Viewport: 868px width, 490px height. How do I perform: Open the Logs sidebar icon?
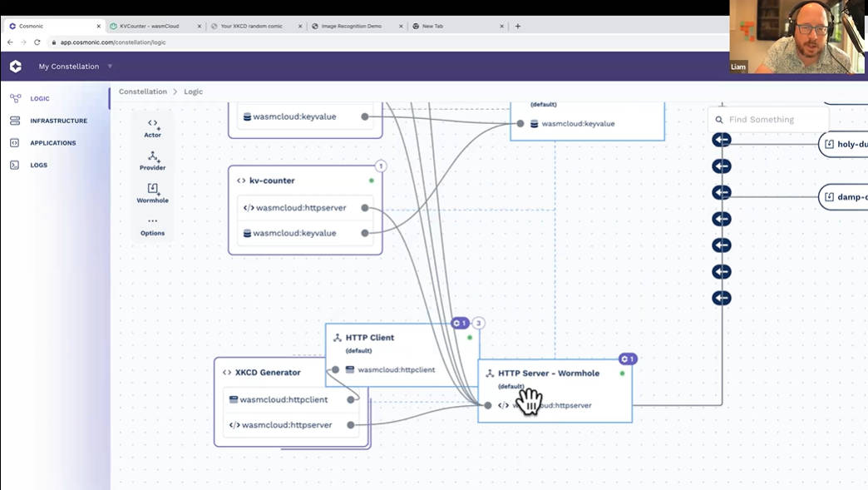click(x=15, y=165)
